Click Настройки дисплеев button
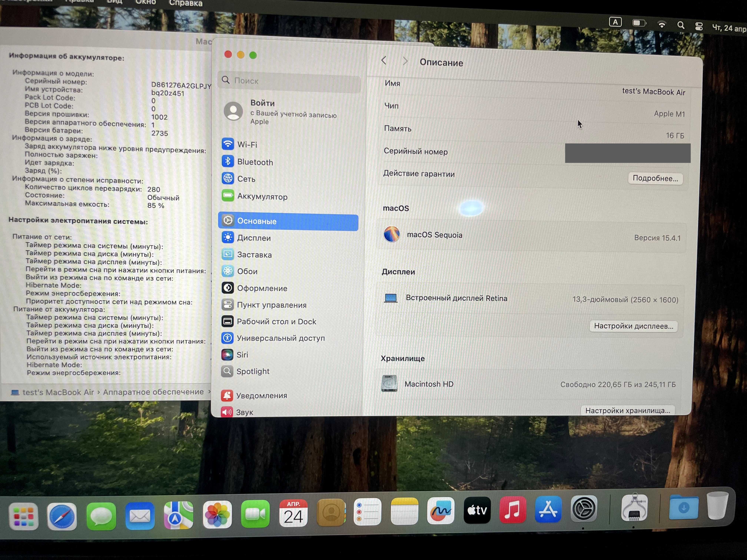 tap(634, 326)
